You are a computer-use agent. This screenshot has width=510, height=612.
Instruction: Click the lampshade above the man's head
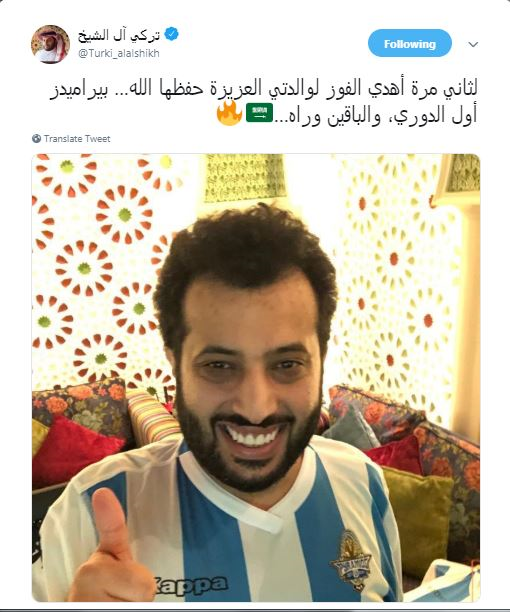click(x=244, y=178)
